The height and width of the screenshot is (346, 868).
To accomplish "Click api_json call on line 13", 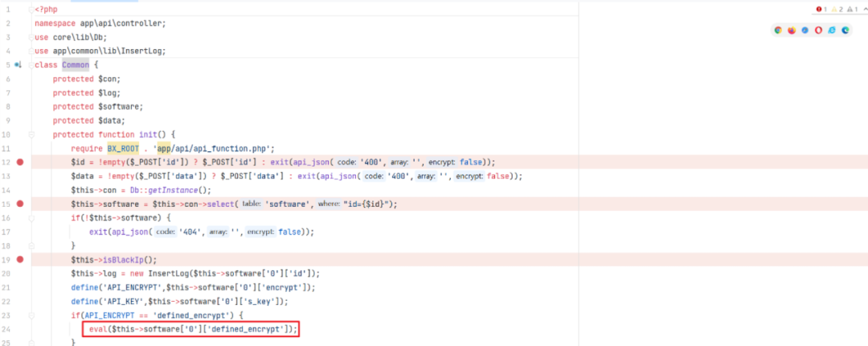I will point(338,175).
